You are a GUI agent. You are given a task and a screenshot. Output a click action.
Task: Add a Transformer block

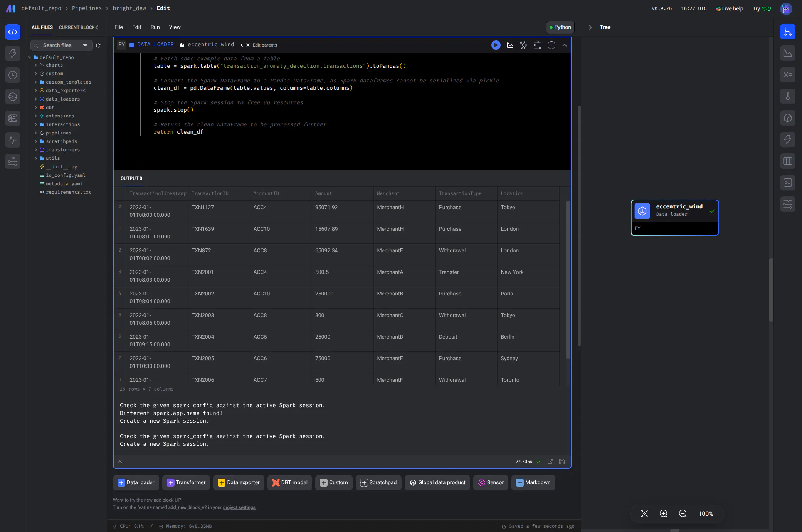coord(186,482)
